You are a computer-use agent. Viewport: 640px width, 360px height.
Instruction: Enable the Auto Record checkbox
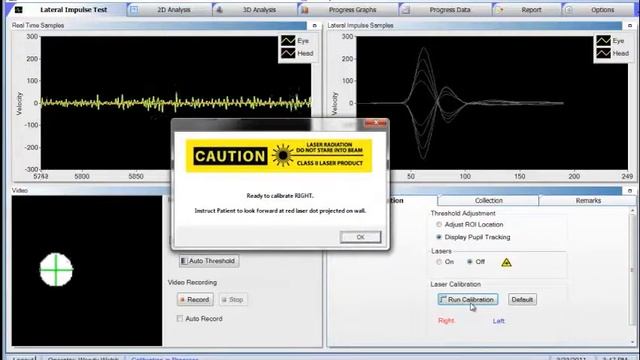click(x=180, y=318)
